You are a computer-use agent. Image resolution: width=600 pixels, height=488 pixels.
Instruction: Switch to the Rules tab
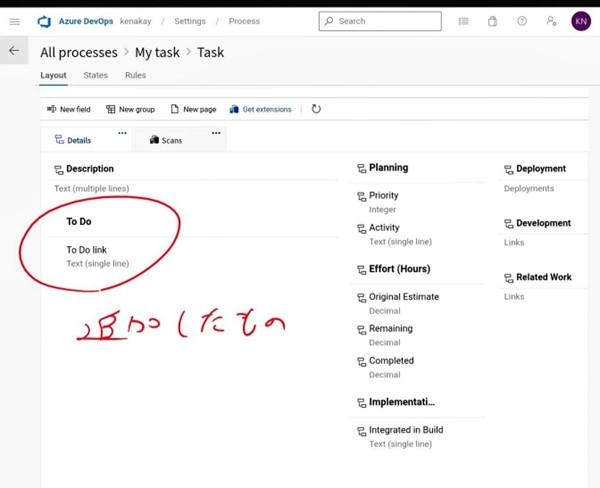click(x=135, y=76)
